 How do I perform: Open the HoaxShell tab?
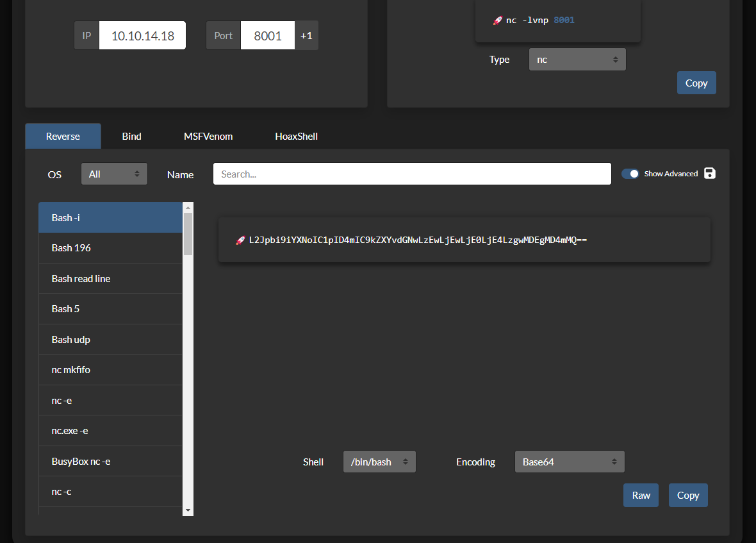point(297,137)
